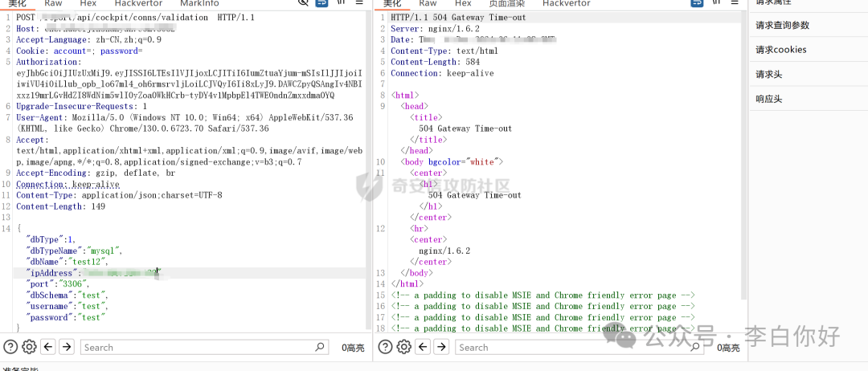Expand the 请求cookies inspector section
The image size is (868, 371).
pyautogui.click(x=780, y=50)
